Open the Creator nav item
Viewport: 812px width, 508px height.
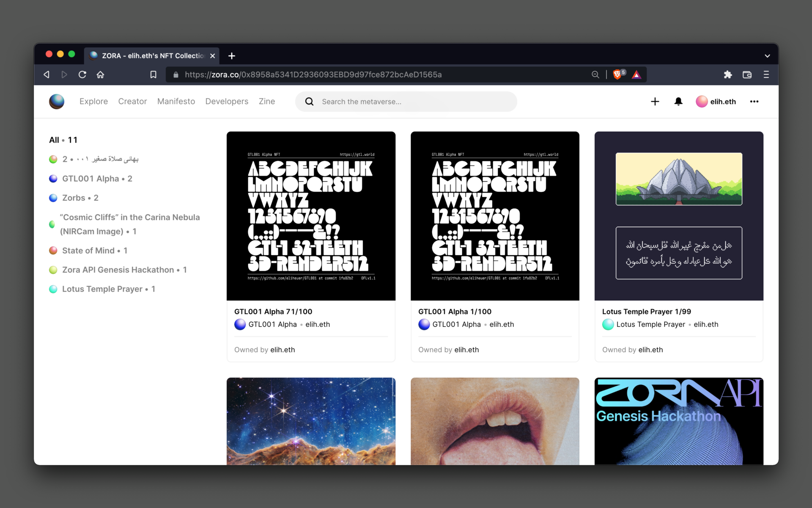click(132, 102)
